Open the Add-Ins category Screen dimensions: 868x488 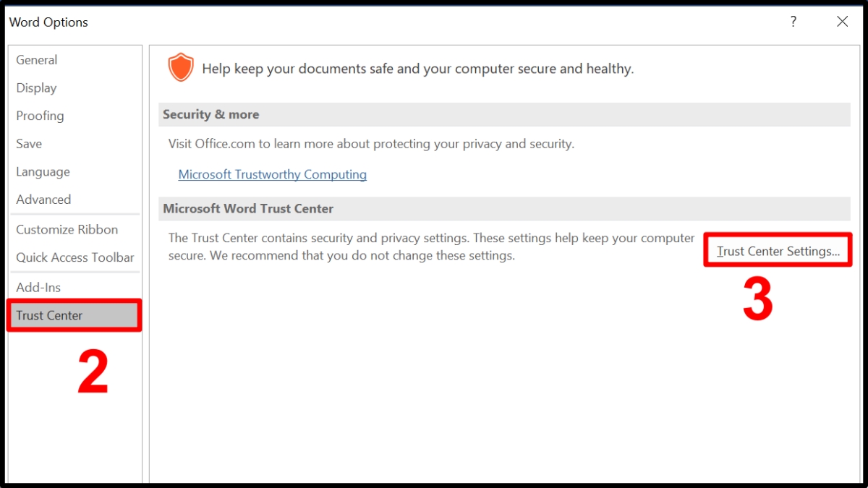pyautogui.click(x=38, y=288)
